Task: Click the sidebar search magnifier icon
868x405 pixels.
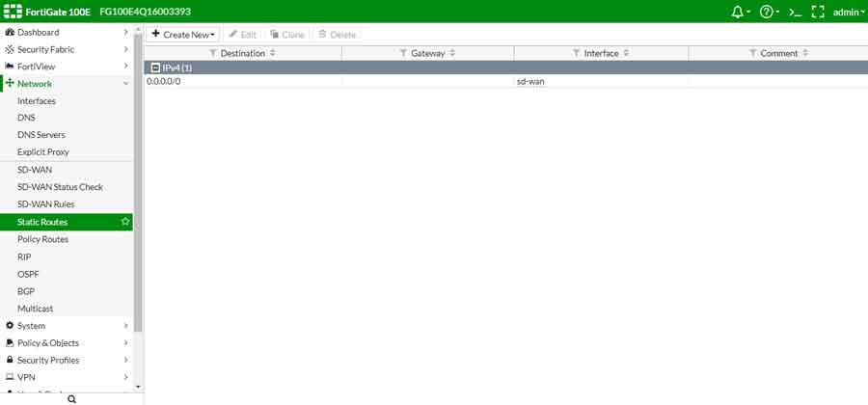Action: [x=71, y=399]
